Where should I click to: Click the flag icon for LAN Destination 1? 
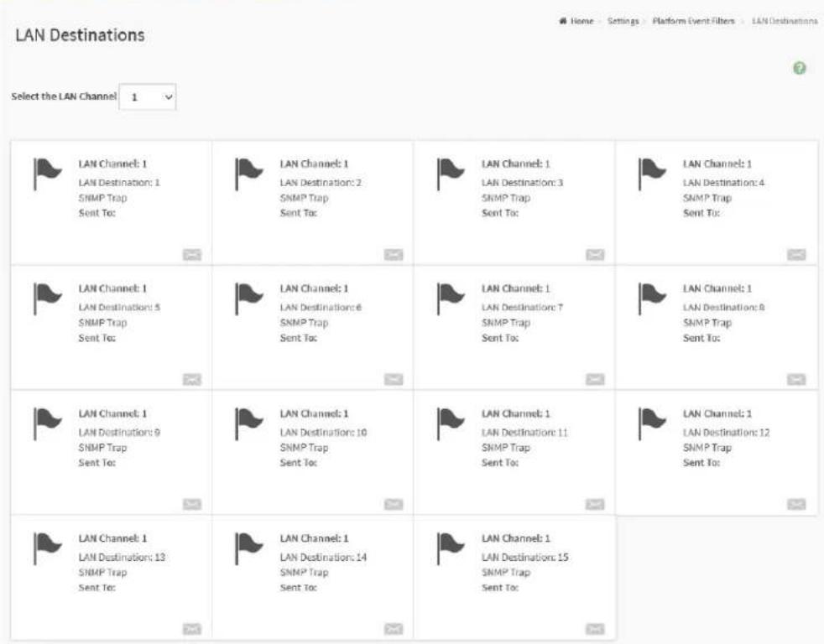48,174
